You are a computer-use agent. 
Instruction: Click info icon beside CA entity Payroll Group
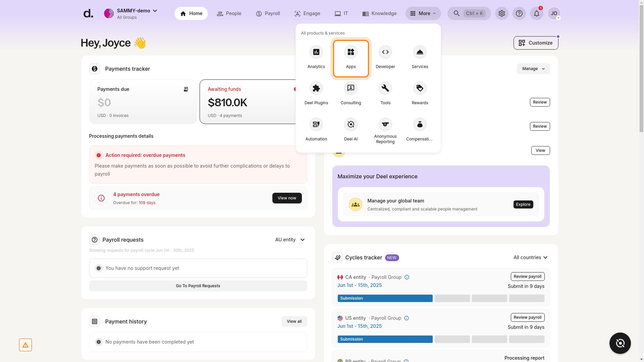[407, 277]
